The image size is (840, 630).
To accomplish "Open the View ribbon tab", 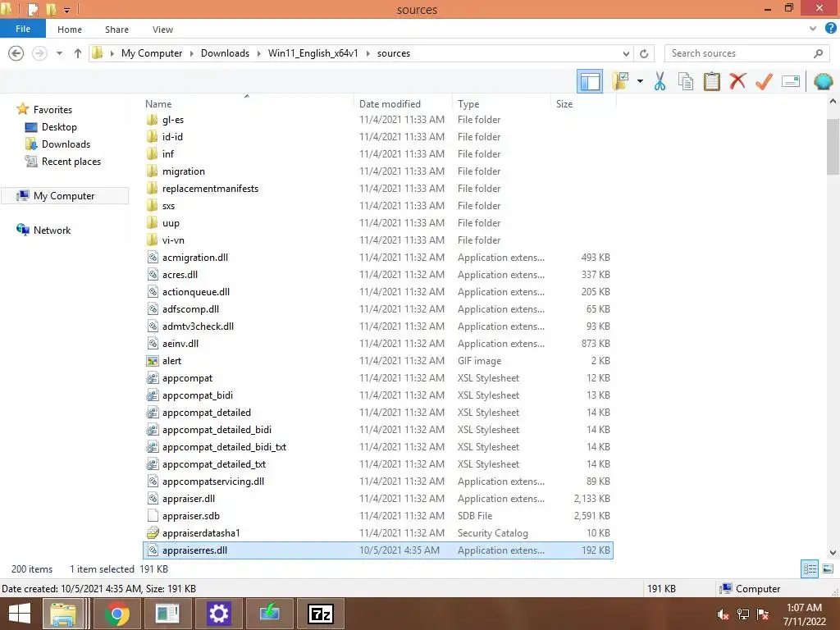I will (x=162, y=30).
